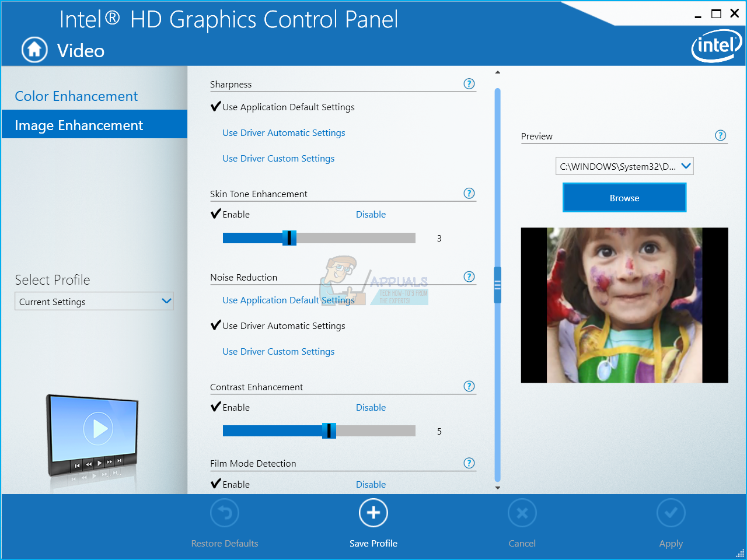The height and width of the screenshot is (560, 747).
Task: Click the Video section title
Action: 81,51
